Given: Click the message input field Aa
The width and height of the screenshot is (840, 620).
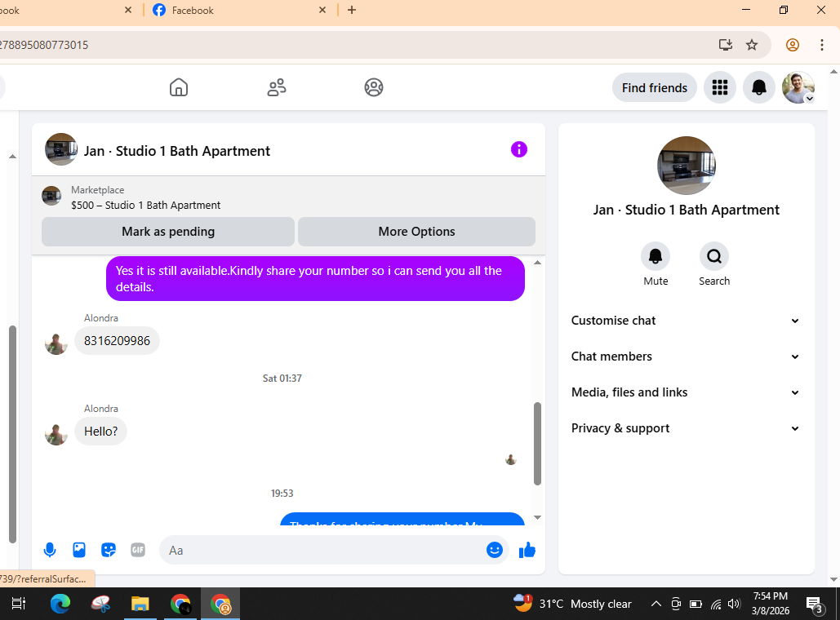Looking at the screenshot, I should pyautogui.click(x=324, y=550).
